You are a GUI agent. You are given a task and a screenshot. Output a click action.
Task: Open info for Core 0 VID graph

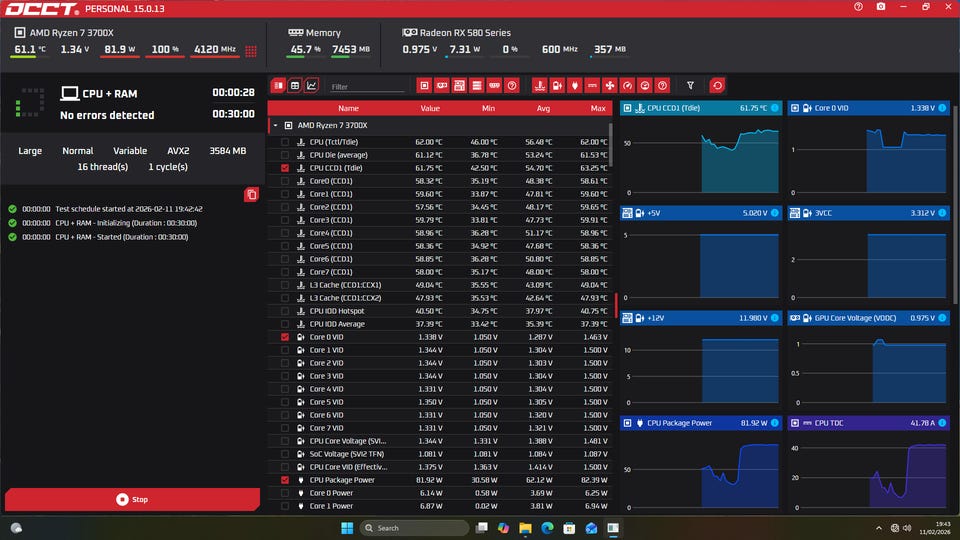(x=942, y=108)
